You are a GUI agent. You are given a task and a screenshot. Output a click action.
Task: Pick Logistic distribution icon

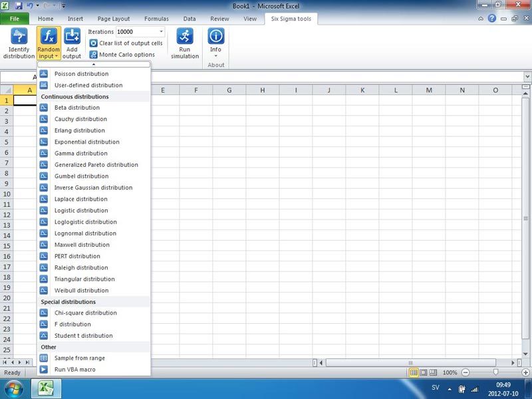click(43, 210)
